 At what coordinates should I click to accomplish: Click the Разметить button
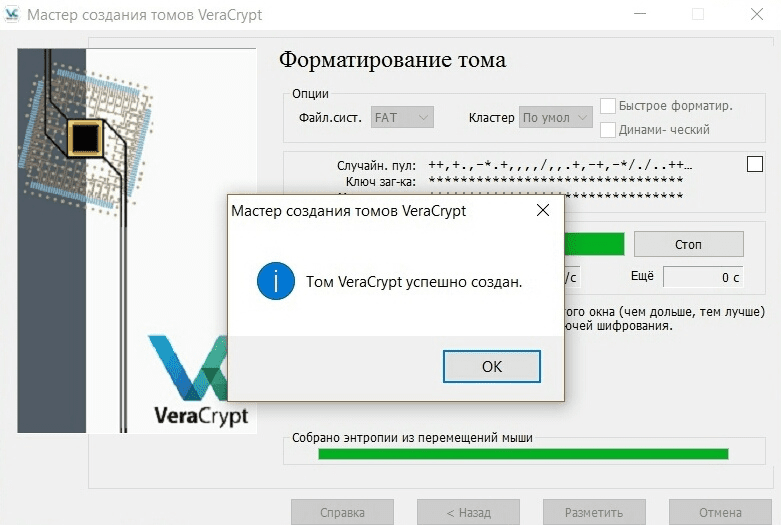pos(594,512)
